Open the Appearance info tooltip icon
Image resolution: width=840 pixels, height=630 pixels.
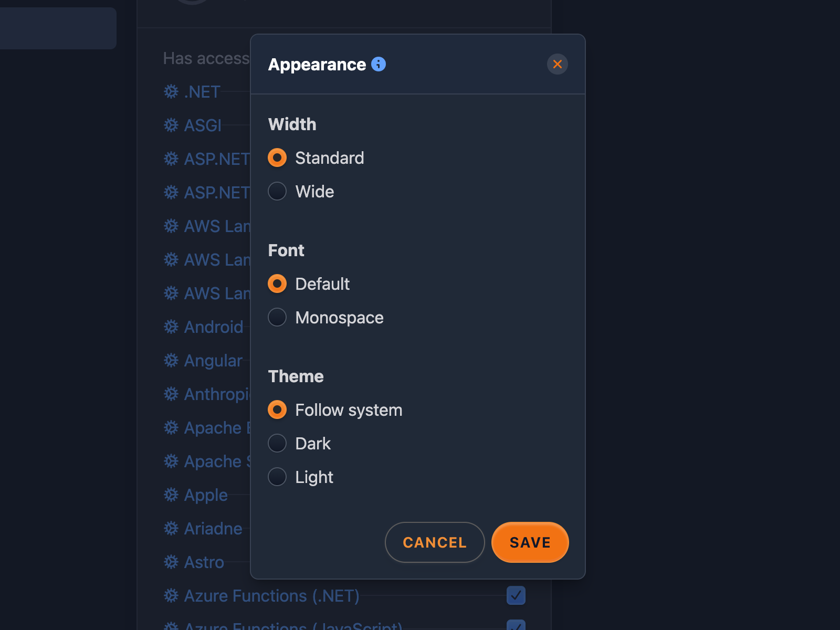[377, 64]
